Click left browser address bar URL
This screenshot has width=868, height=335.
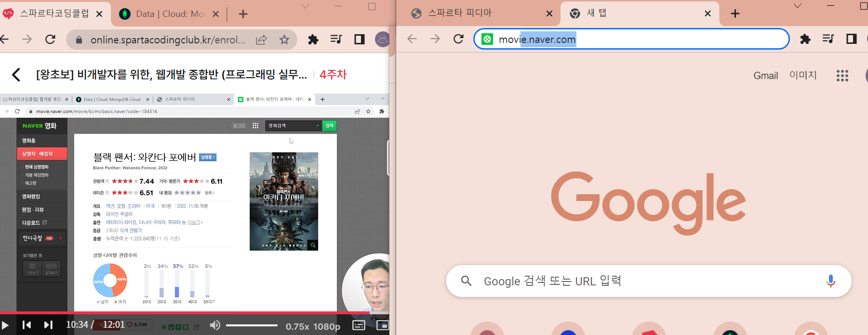tap(168, 40)
